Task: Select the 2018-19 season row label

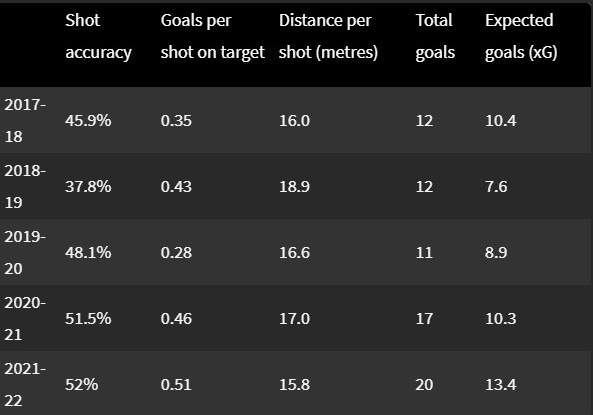Action: coord(25,187)
